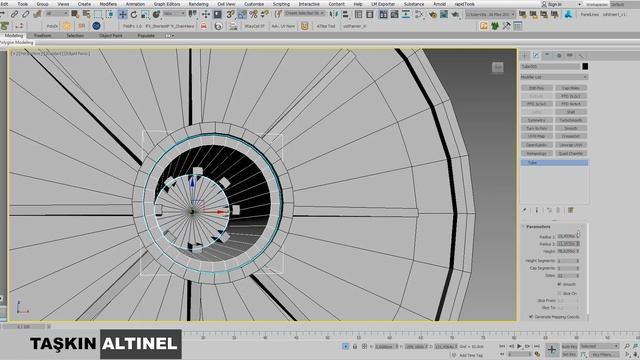
Task: Open the Workspaces Default dropdown
Action: [624, 4]
